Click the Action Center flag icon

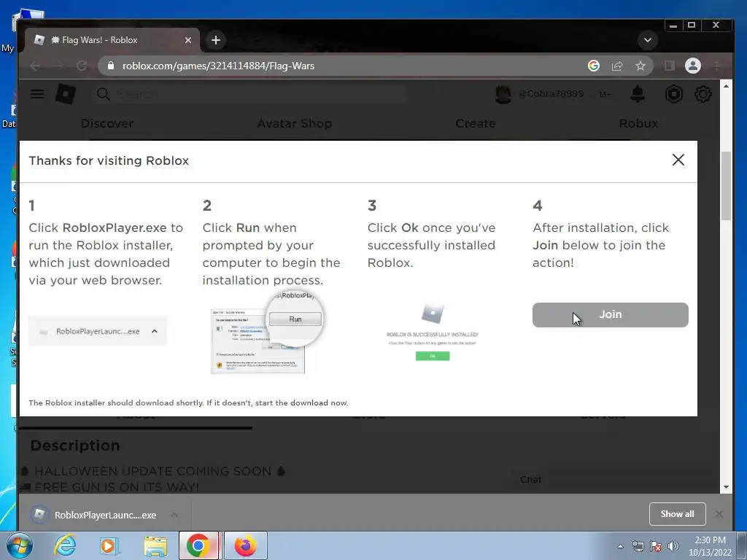(x=656, y=547)
